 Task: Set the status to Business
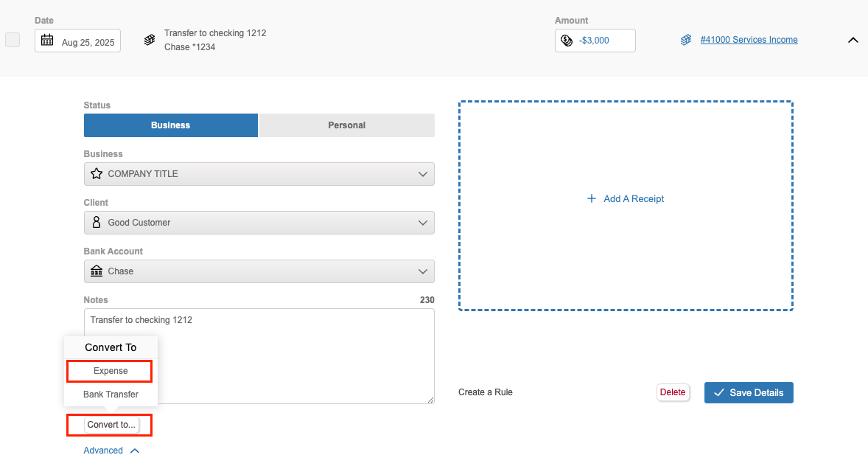(x=171, y=125)
